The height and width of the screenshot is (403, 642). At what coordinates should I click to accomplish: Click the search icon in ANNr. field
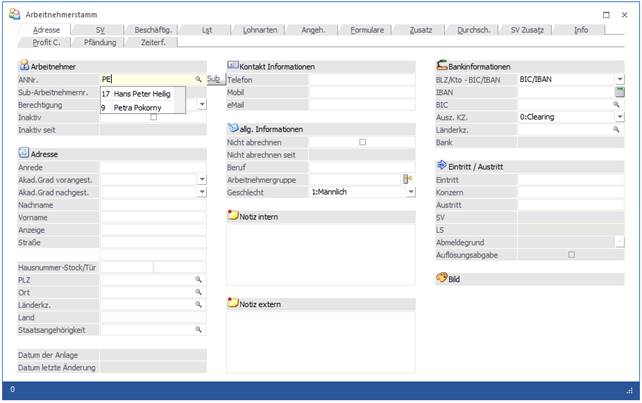(198, 78)
